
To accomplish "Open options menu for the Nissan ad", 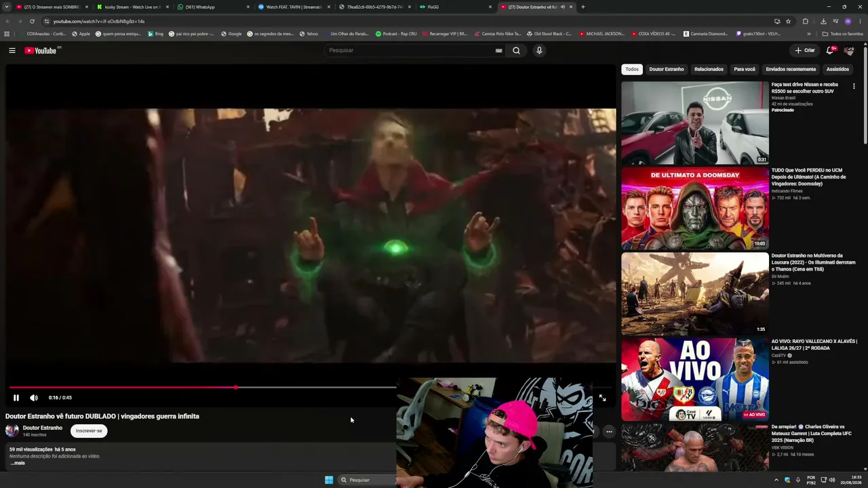I will point(854,86).
